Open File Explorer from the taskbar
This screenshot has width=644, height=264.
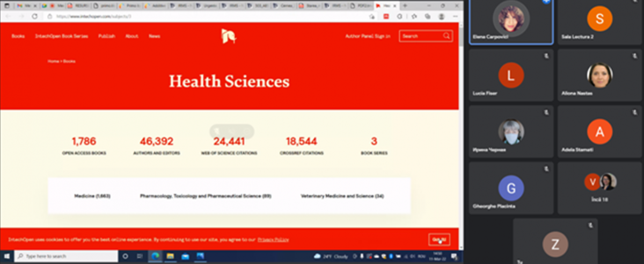click(x=170, y=256)
